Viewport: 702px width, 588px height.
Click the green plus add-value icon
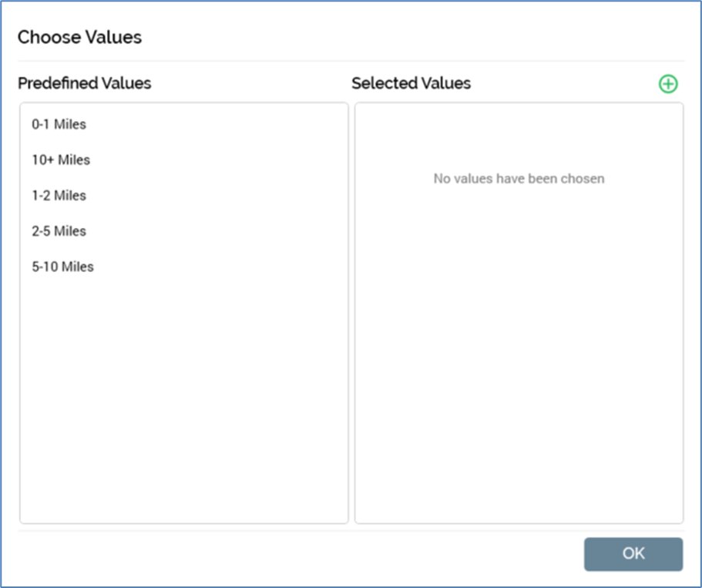668,84
